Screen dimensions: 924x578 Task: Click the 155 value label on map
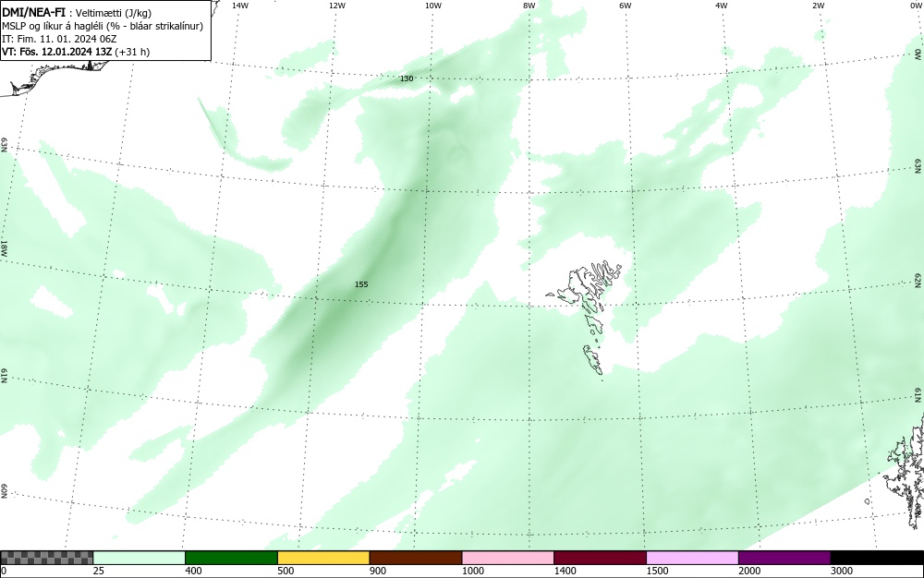361,284
